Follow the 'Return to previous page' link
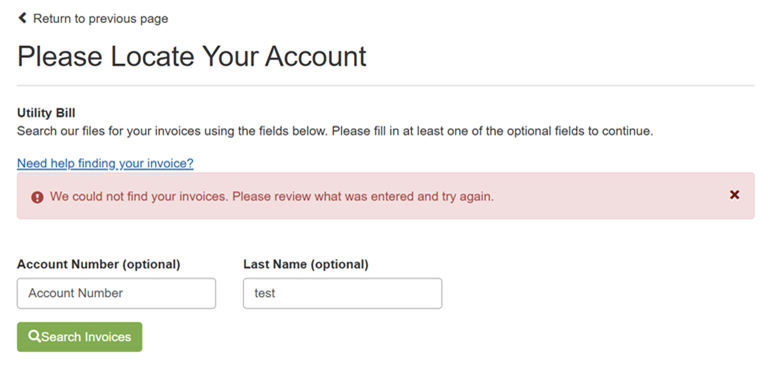The height and width of the screenshot is (373, 771). (x=100, y=19)
